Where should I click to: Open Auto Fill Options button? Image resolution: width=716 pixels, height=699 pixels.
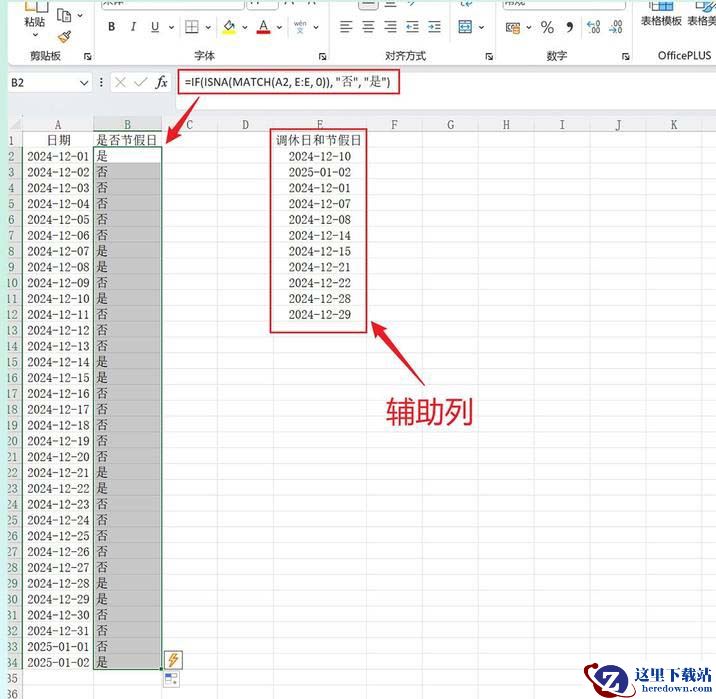pos(171,679)
